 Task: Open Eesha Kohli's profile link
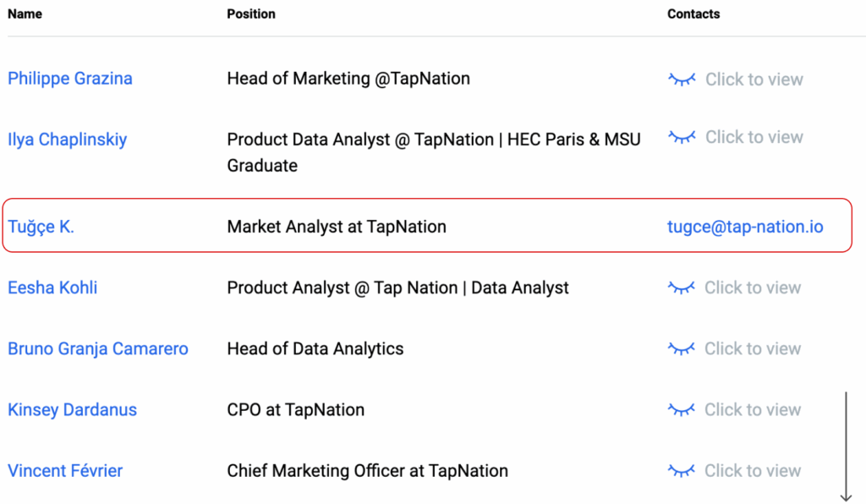[52, 288]
